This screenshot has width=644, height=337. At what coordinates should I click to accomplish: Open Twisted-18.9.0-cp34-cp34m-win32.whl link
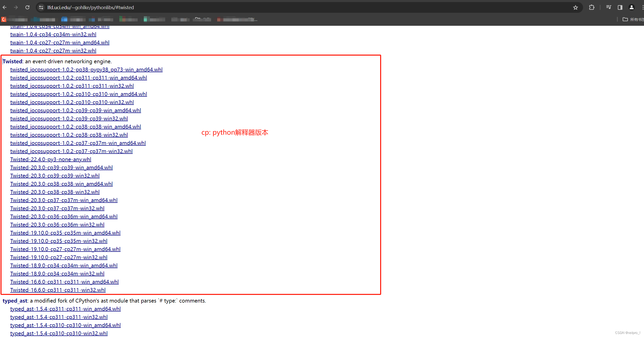57,273
